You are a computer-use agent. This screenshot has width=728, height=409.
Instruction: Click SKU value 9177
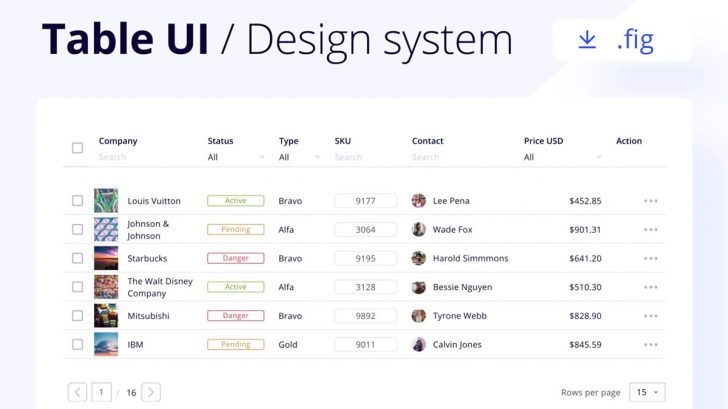click(x=366, y=201)
